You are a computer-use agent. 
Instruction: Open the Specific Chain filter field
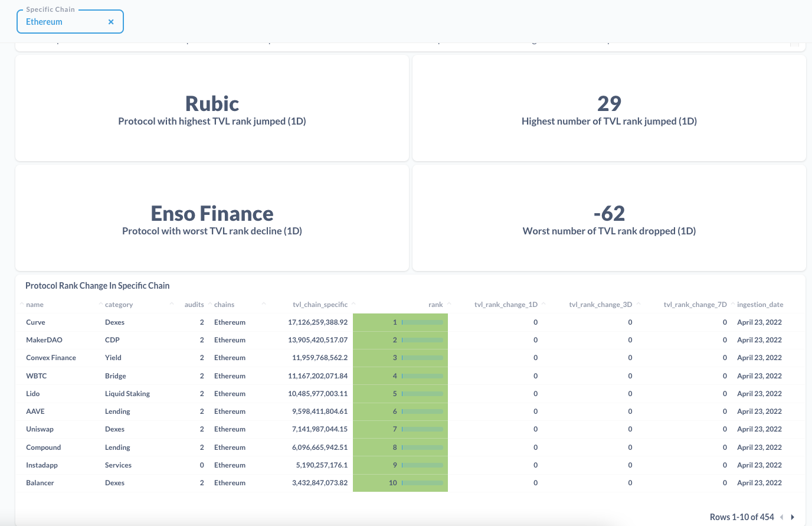pos(70,22)
